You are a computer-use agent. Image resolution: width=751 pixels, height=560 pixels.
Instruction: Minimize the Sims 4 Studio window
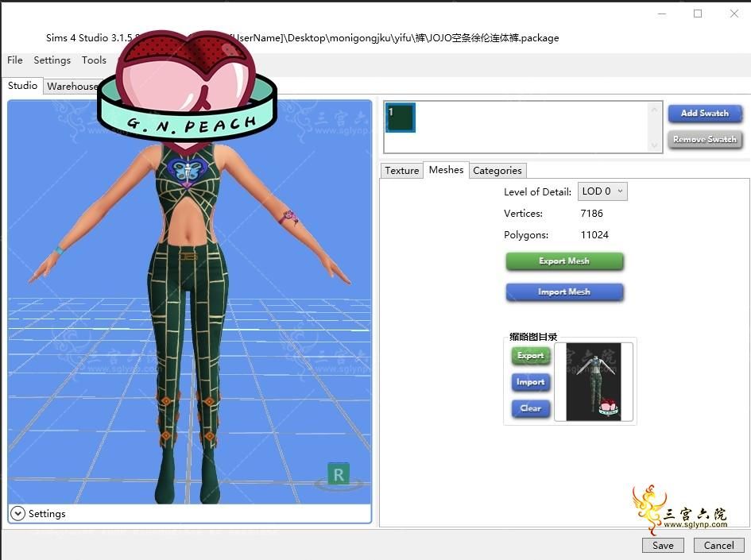pos(662,14)
